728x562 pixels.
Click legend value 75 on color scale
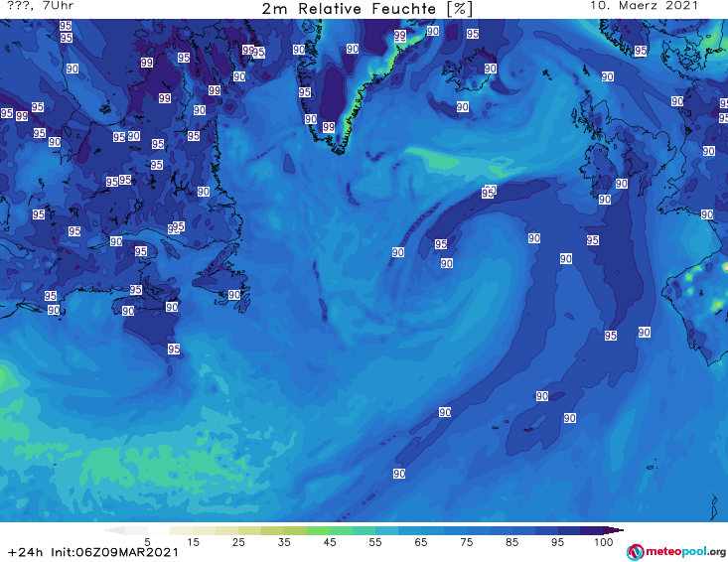(466, 541)
